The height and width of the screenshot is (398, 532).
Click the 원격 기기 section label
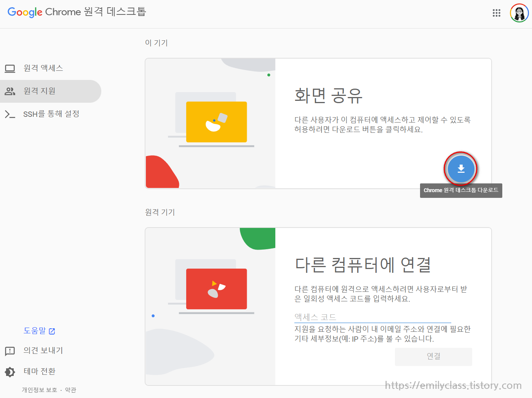pyautogui.click(x=160, y=212)
